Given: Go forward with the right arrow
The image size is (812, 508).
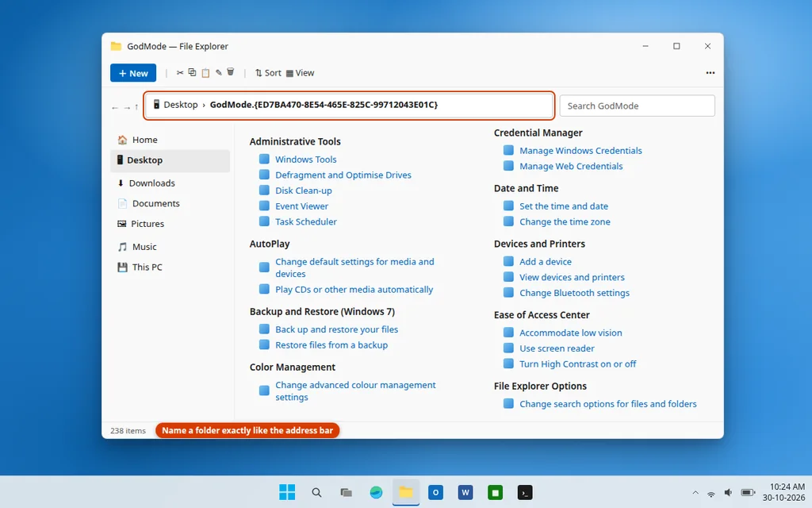Looking at the screenshot, I should (126, 108).
